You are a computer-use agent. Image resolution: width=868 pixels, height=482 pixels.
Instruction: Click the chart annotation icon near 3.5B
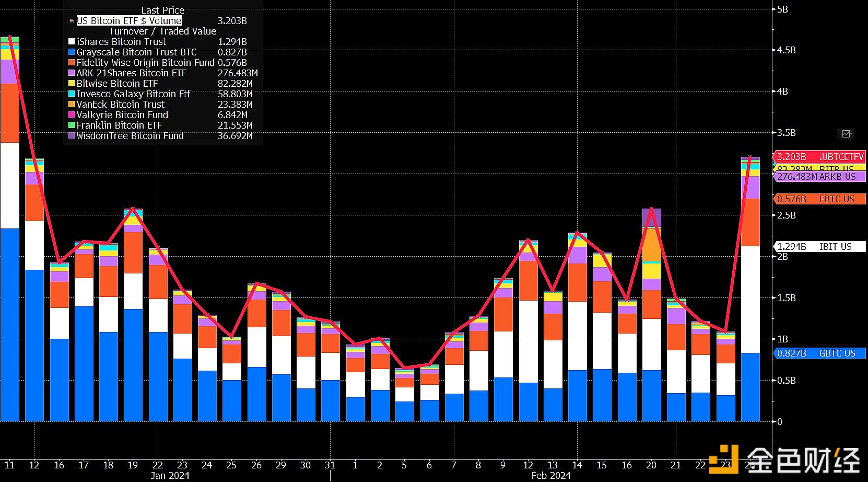846,134
